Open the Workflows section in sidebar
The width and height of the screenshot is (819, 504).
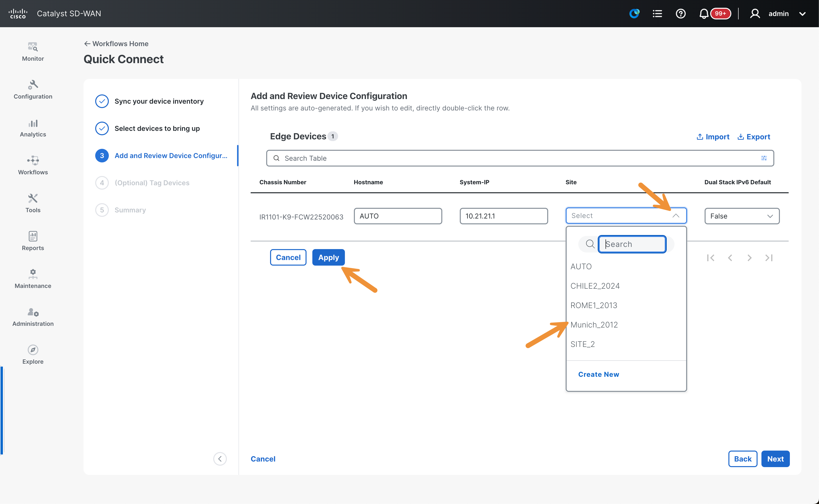[33, 165]
